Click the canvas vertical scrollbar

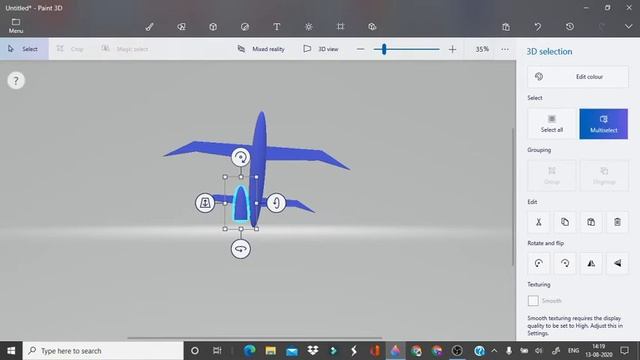click(513, 196)
